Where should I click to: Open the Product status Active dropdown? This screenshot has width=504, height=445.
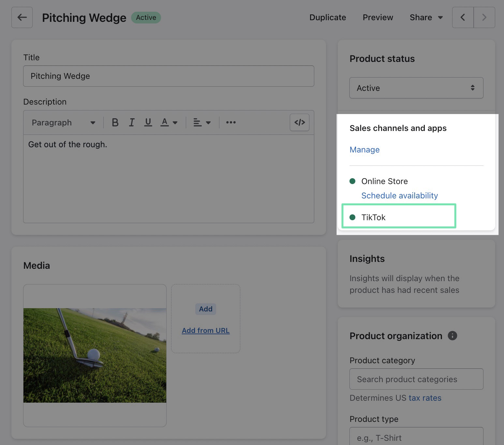416,88
